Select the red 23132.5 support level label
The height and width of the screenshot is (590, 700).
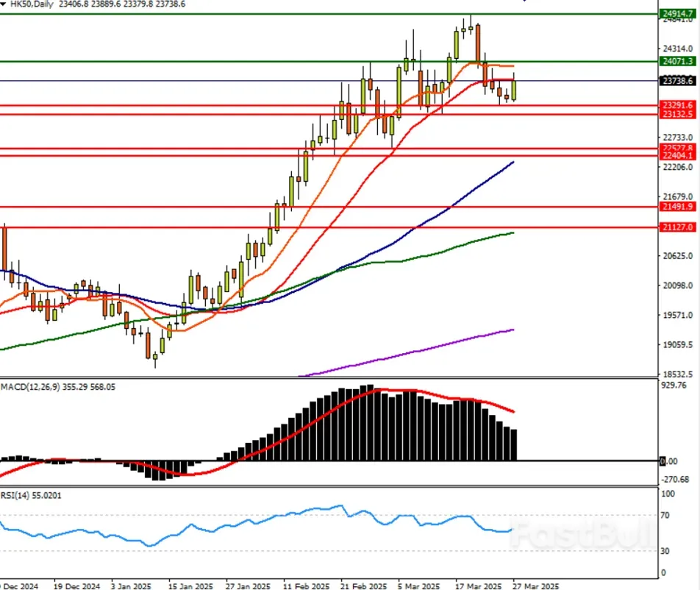pyautogui.click(x=678, y=115)
